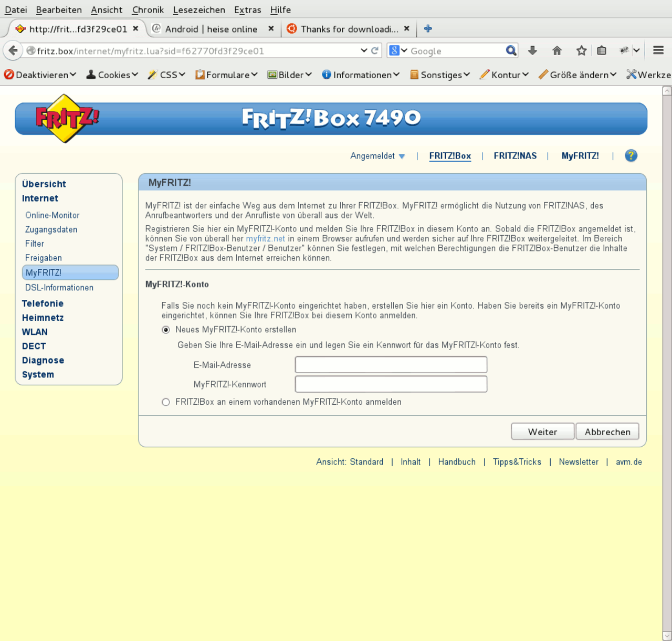
Task: Focus the E-Mail-Adresse input field
Action: 391,365
